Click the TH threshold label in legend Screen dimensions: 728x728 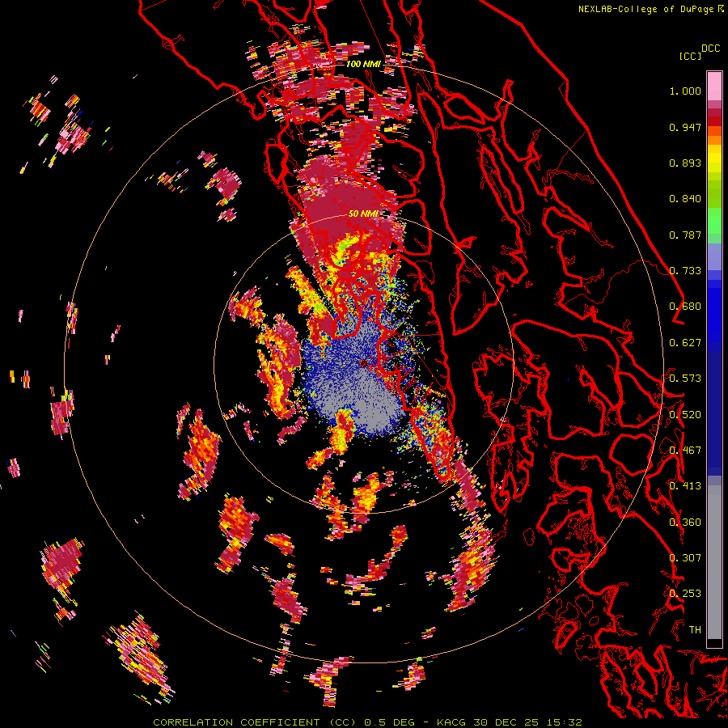pyautogui.click(x=695, y=630)
